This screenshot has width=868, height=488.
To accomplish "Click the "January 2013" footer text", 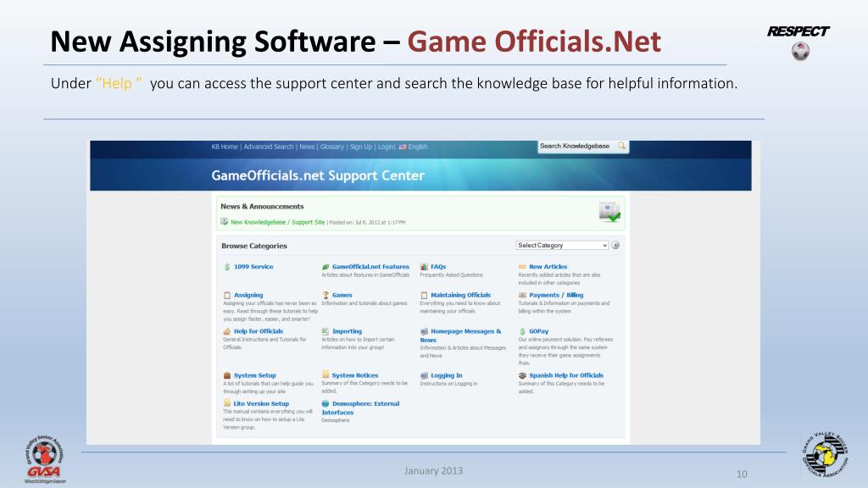I will click(x=433, y=471).
